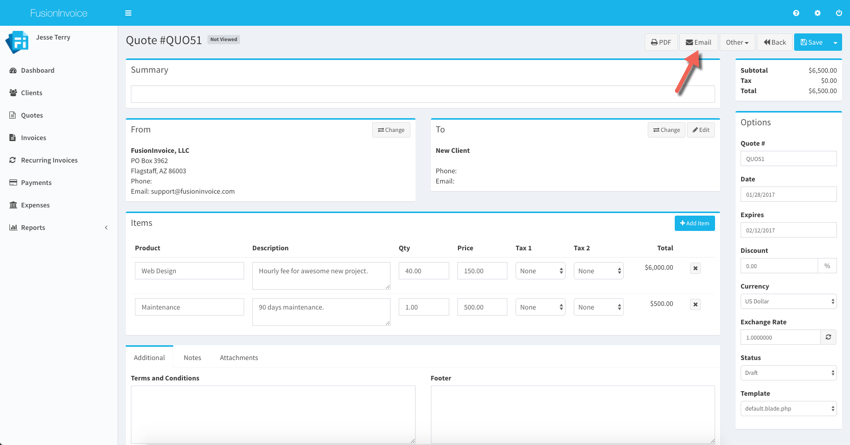Click the help question mark icon
Viewport: 850px width, 445px height.
click(796, 13)
